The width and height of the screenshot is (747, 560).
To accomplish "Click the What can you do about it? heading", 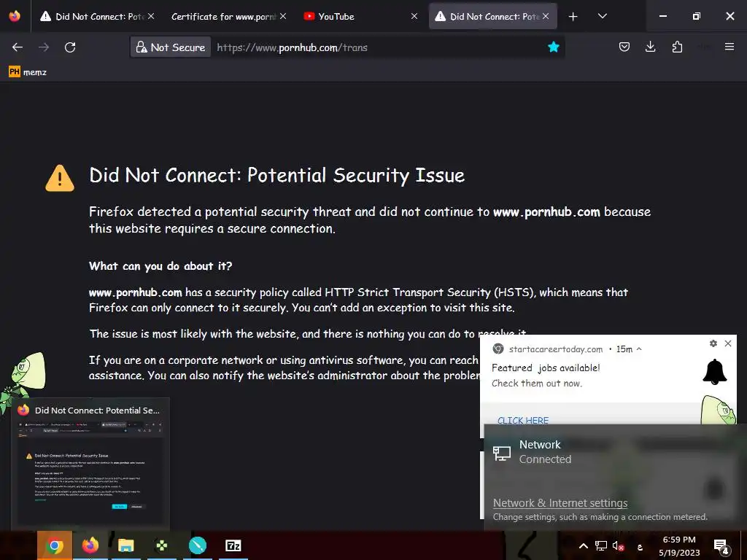I will (160, 265).
